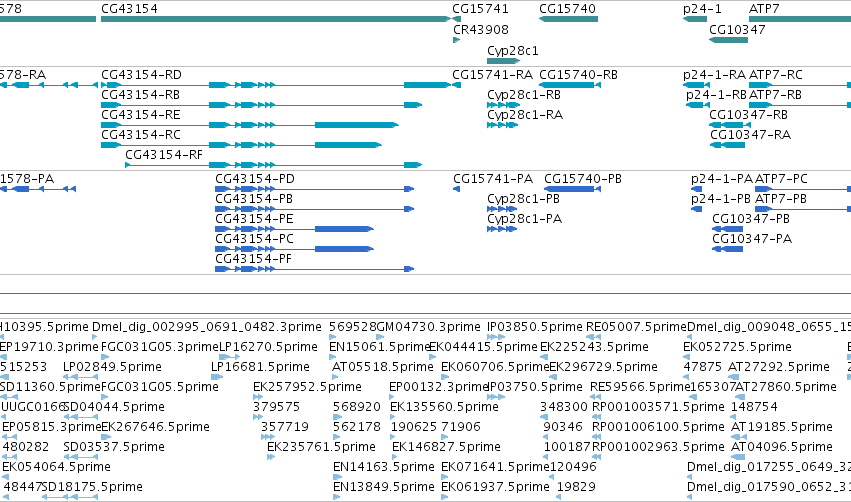The image size is (851, 502).
Task: Select the Cyp28c1-PA protein label
Action: click(x=524, y=219)
